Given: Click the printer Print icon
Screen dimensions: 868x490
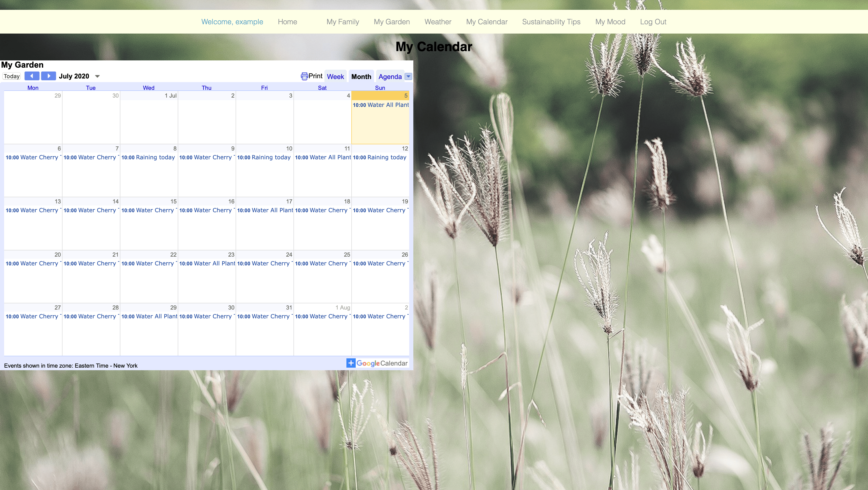Looking at the screenshot, I should tap(304, 76).
